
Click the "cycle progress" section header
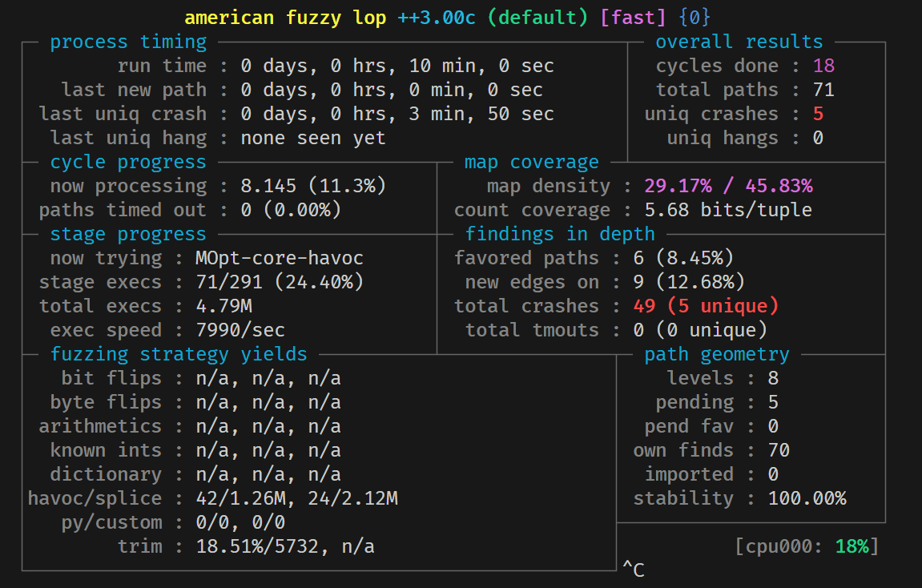pos(128,162)
